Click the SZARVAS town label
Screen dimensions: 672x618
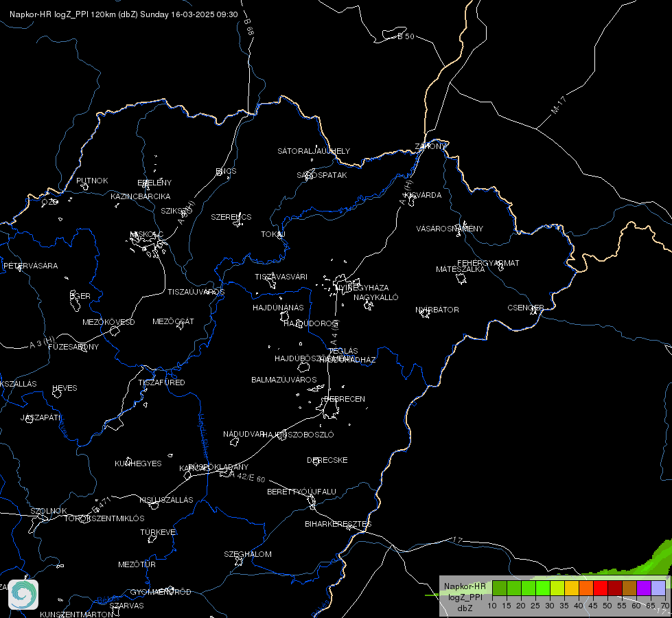point(126,606)
